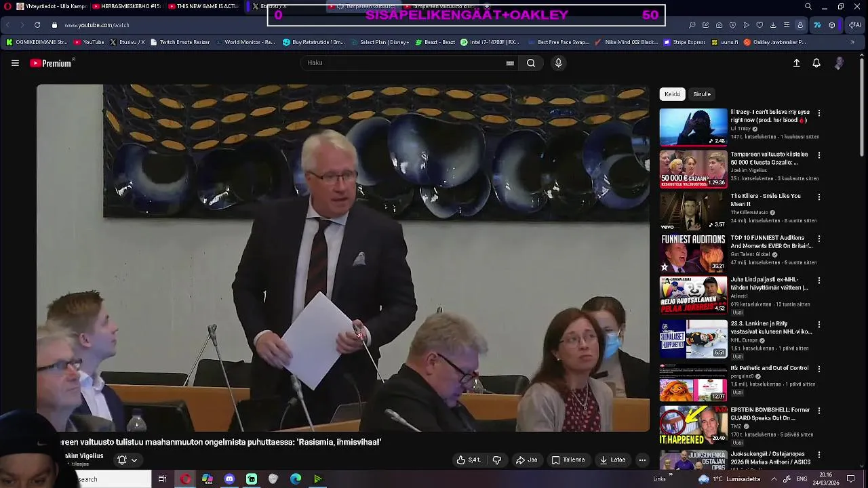Screen dimensions: 868x488
Task: Open the YouTube upload/create icon
Action: coord(797,63)
